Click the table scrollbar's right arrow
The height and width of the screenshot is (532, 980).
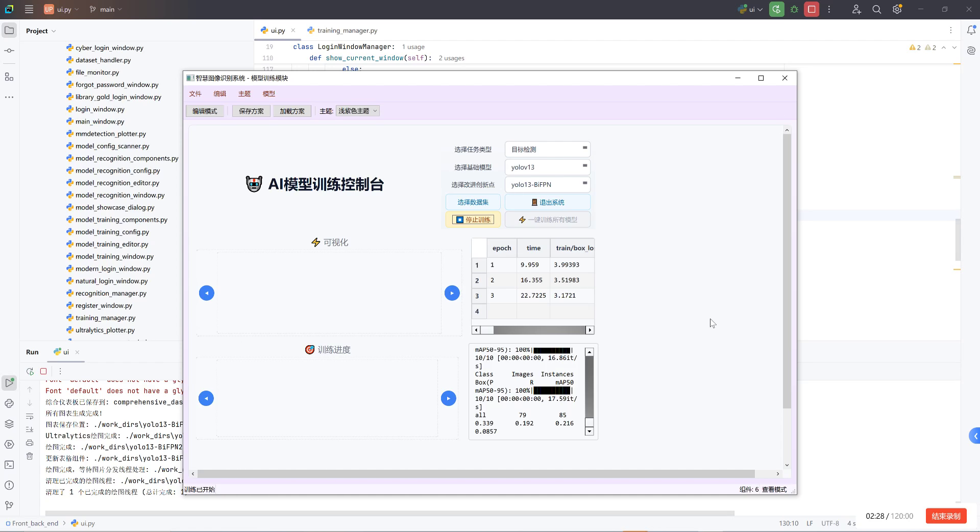(x=590, y=330)
